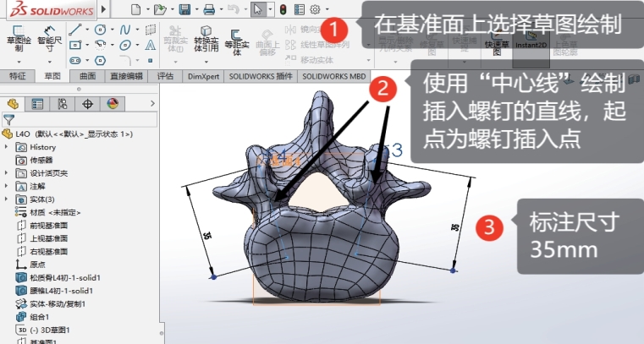Image resolution: width=644 pixels, height=344 pixels.
Task: Open the DimXpertManager crosshair tab
Action: [x=87, y=104]
